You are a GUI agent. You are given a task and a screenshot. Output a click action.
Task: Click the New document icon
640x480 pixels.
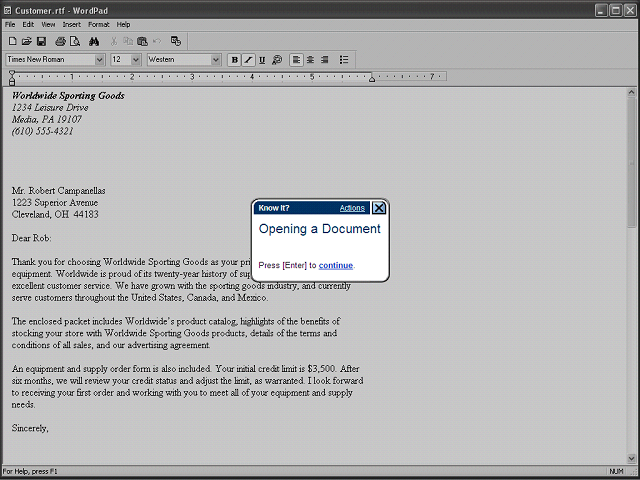[13, 41]
